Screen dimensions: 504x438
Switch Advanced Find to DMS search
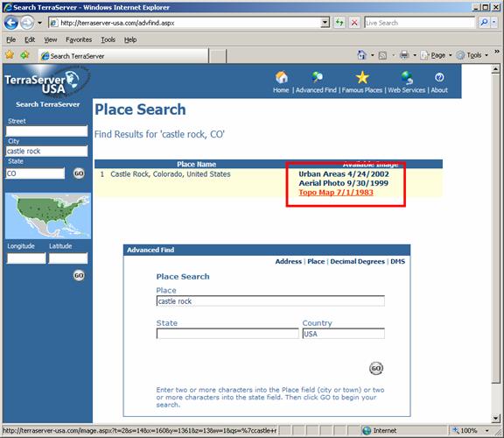coord(397,261)
